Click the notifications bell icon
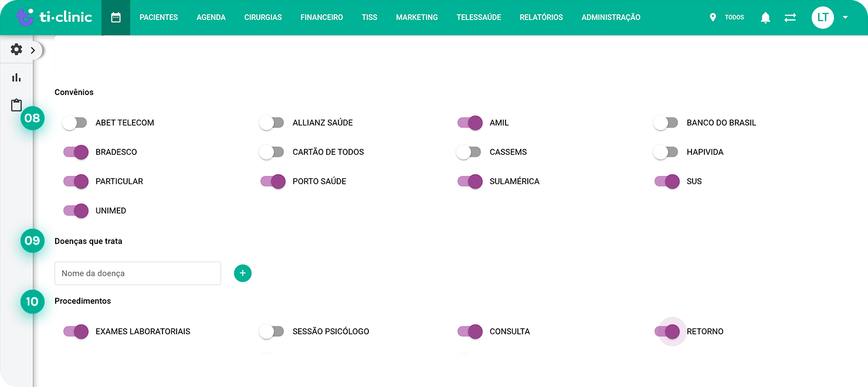The height and width of the screenshot is (387, 868). (x=765, y=18)
